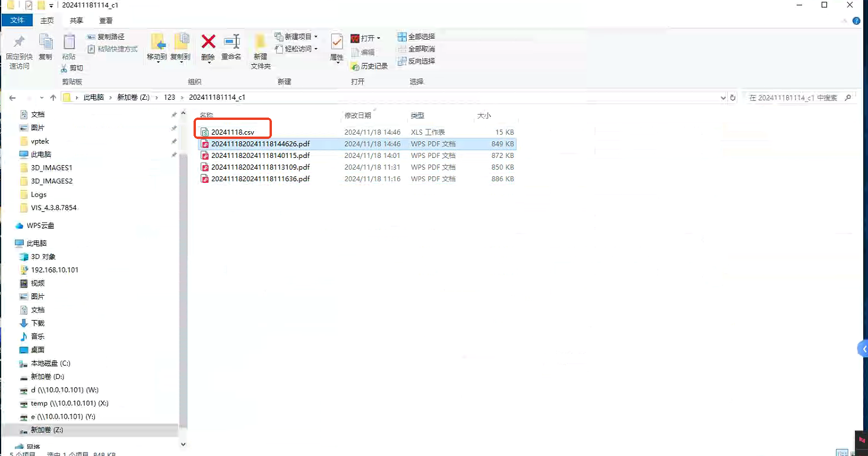
Task: Switch to the 共享 ribbon tab
Action: [77, 20]
